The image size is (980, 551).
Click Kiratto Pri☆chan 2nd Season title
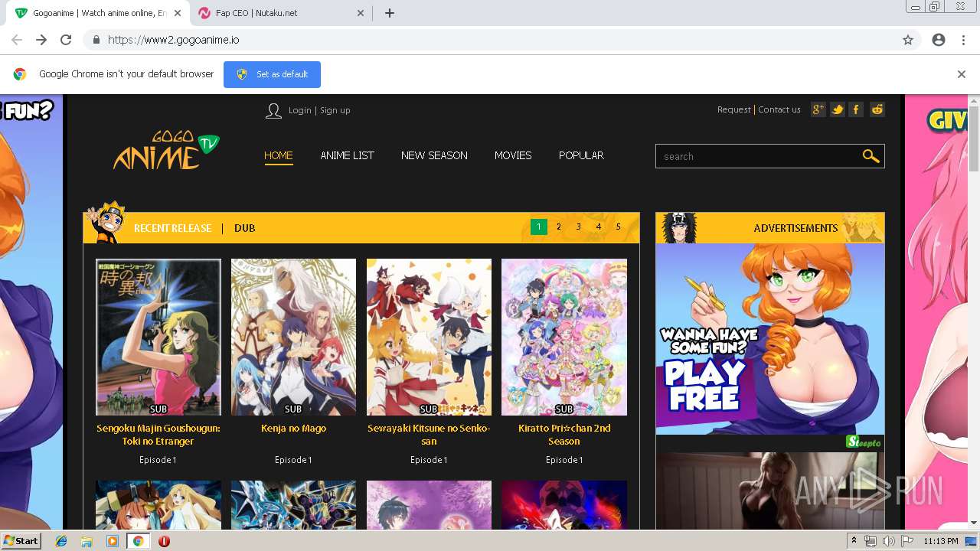564,435
